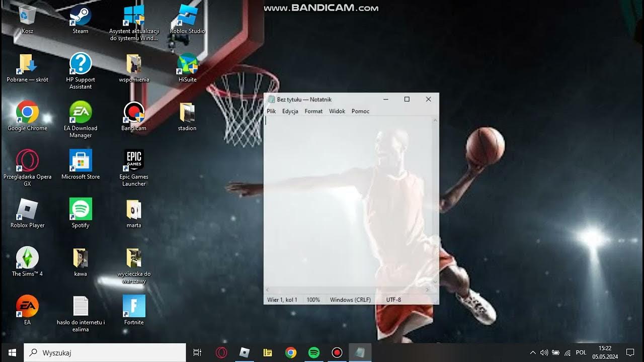This screenshot has height=362, width=644.
Task: Click the Notatnik vertical scrollbar up arrow
Action: coord(435,121)
